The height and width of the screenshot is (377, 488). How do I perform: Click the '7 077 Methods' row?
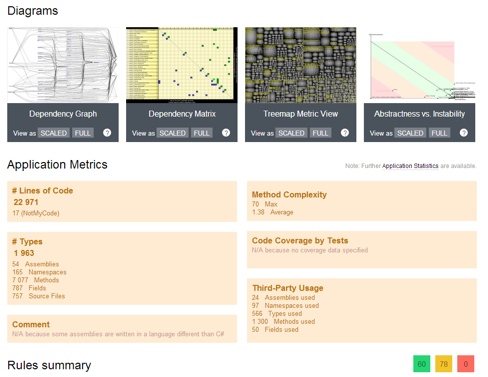[36, 280]
